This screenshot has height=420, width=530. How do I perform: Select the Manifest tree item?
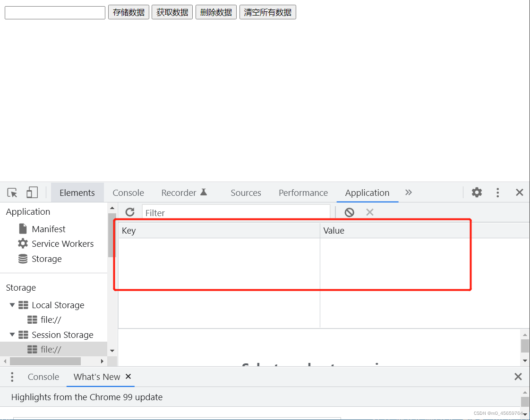pyautogui.click(x=49, y=229)
